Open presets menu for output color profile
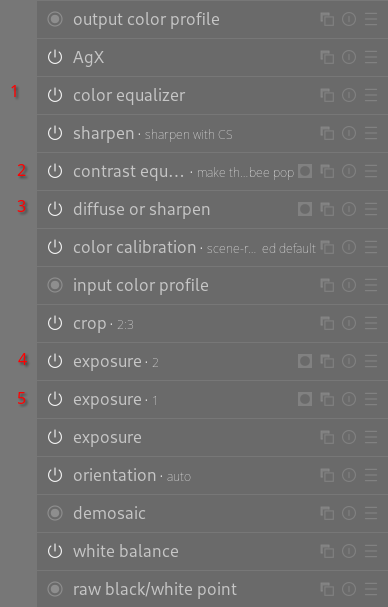The height and width of the screenshot is (607, 388). coord(371,19)
